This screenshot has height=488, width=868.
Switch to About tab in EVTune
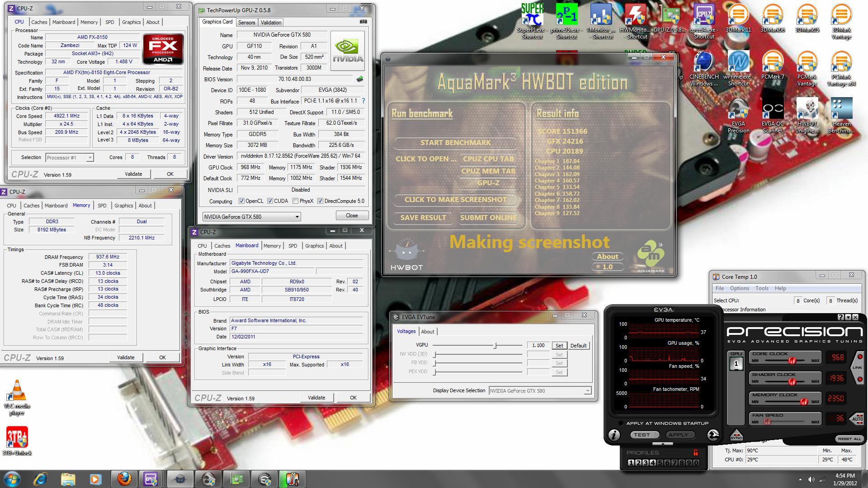tap(428, 332)
